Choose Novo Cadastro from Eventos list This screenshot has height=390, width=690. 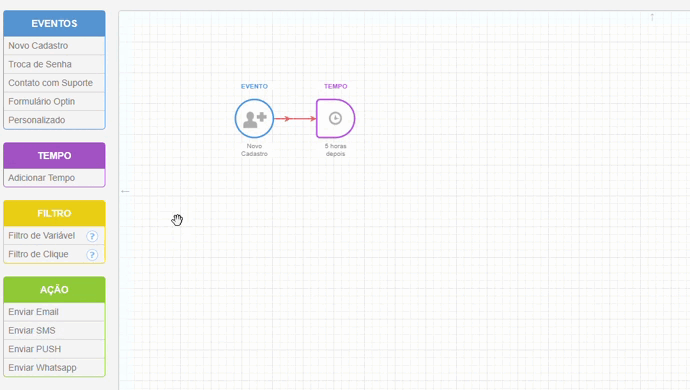coord(54,46)
